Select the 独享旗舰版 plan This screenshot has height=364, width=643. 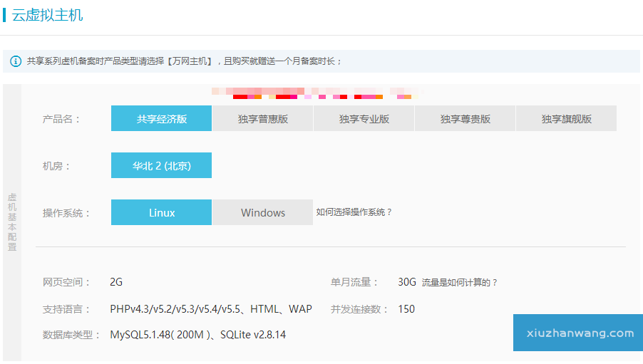[x=566, y=119]
